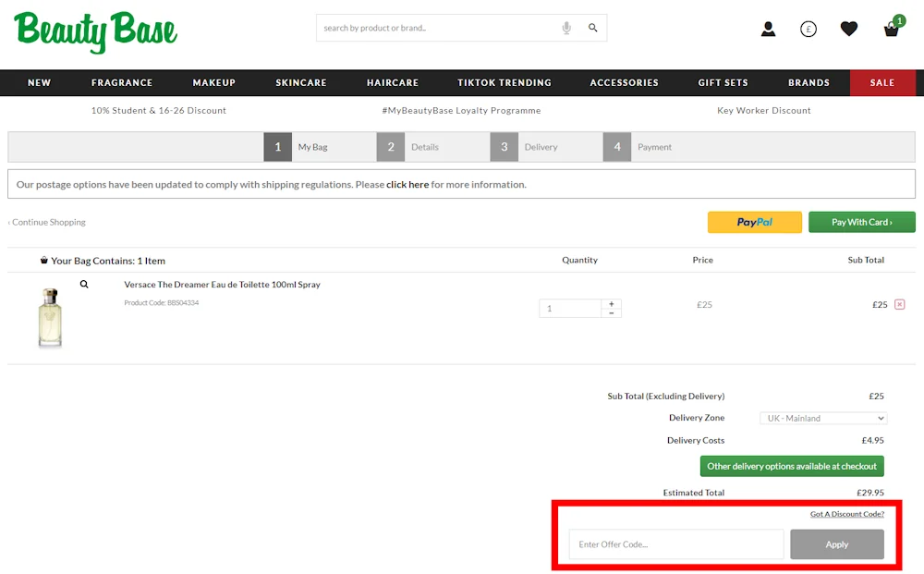The height and width of the screenshot is (574, 924).
Task: Click 10% Student & 16-26 Discount link
Action: 159,110
